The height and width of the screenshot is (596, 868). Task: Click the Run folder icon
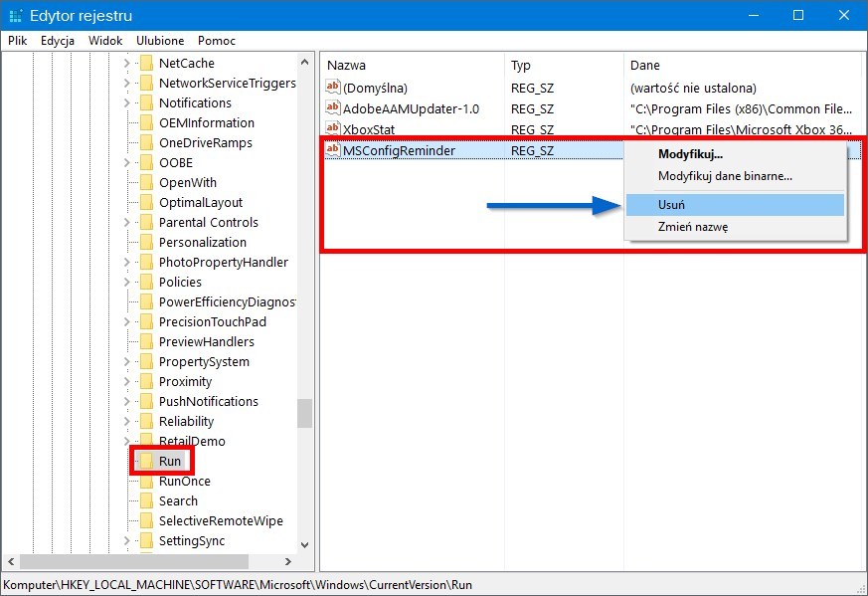coord(147,461)
